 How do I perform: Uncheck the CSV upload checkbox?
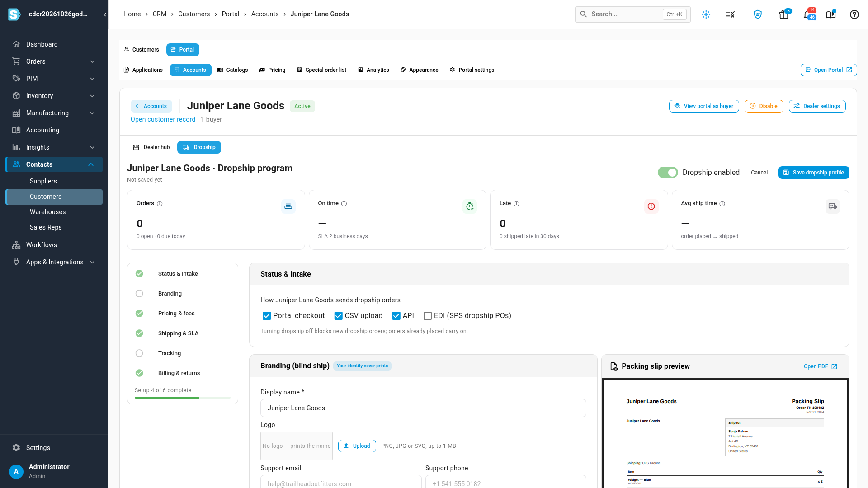point(338,316)
